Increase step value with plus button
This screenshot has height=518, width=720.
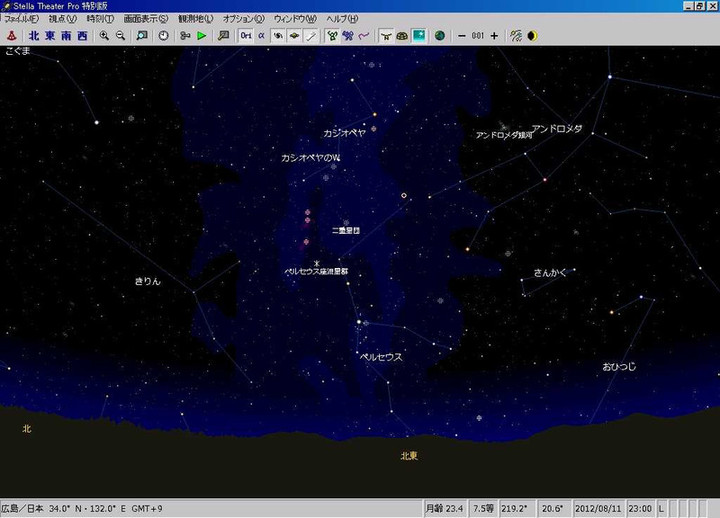pyautogui.click(x=494, y=36)
